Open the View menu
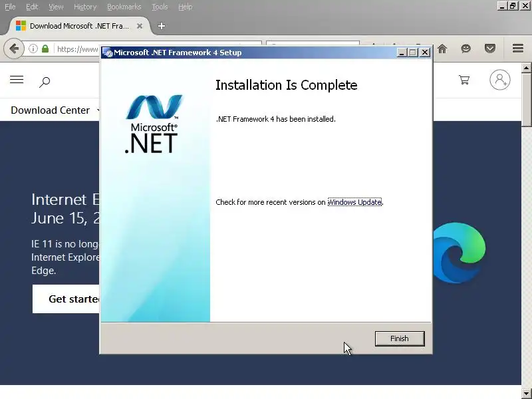532x399 pixels. pos(56,7)
